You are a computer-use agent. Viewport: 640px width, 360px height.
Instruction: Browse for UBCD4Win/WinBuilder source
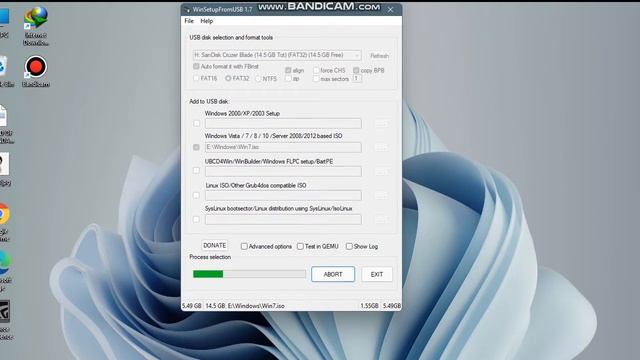[x=381, y=171]
